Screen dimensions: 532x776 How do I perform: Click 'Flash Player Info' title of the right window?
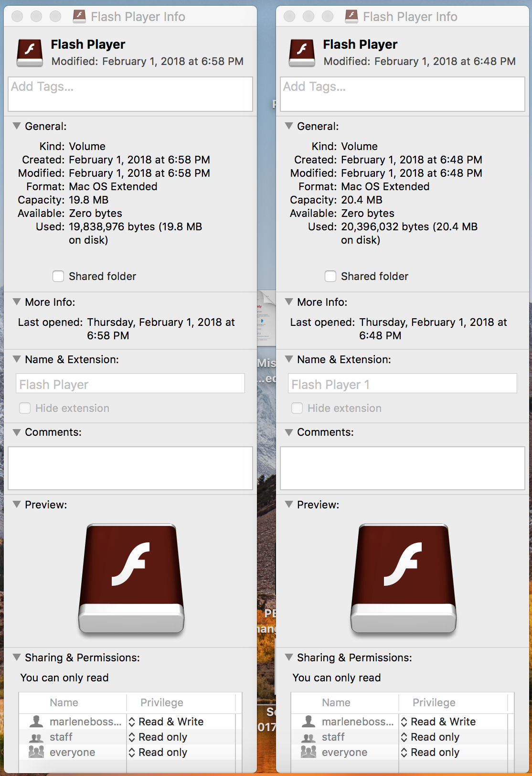click(x=410, y=17)
